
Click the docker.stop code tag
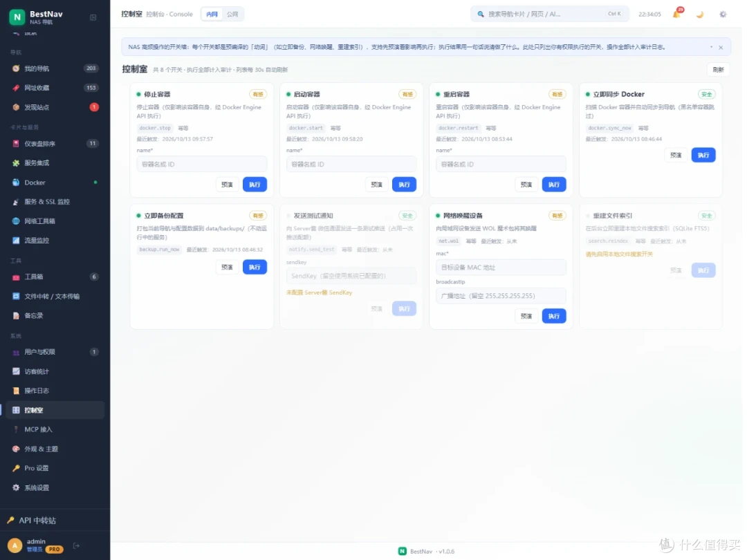pos(155,128)
